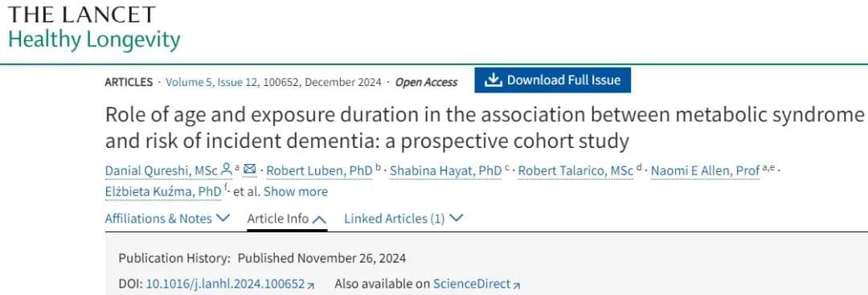Open author profile icon beside Danial Qureshi
This screenshot has width=868, height=295.
pyautogui.click(x=226, y=170)
